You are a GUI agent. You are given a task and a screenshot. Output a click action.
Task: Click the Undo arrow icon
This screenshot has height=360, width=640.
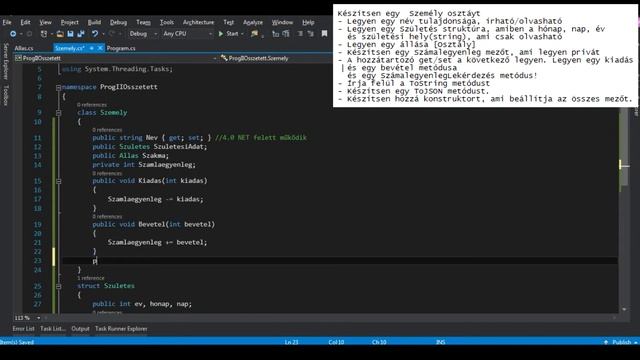[x=95, y=34]
